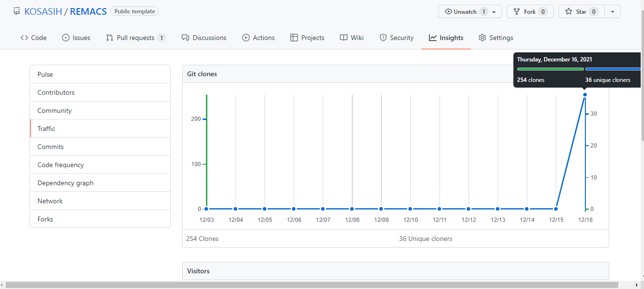Image resolution: width=644 pixels, height=289 pixels.
Task: Switch to the Code tab
Action: [33, 38]
